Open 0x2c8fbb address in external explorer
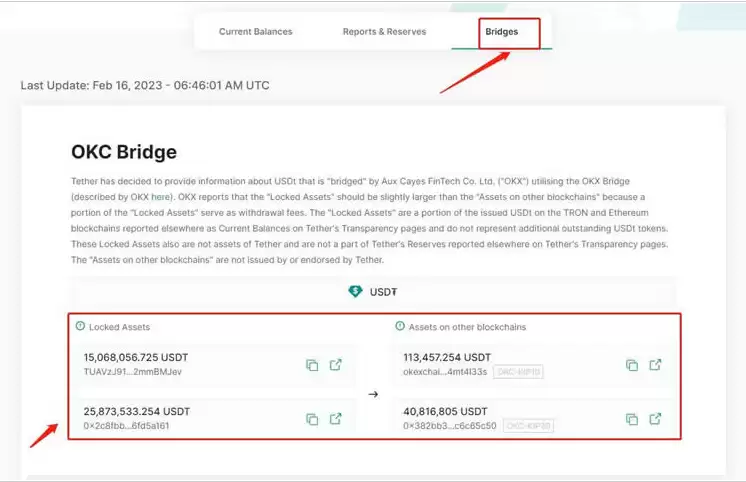Viewport: 746px width, 482px height. click(x=336, y=418)
